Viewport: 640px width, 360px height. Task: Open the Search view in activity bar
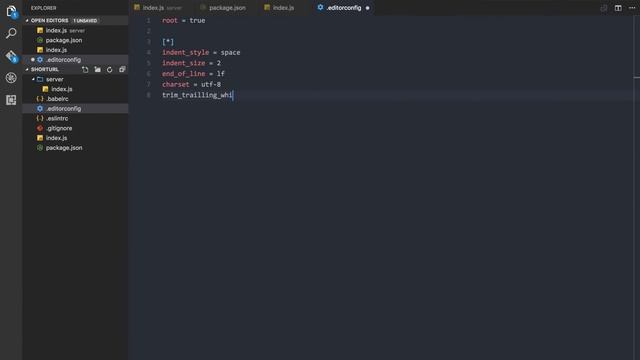[11, 33]
